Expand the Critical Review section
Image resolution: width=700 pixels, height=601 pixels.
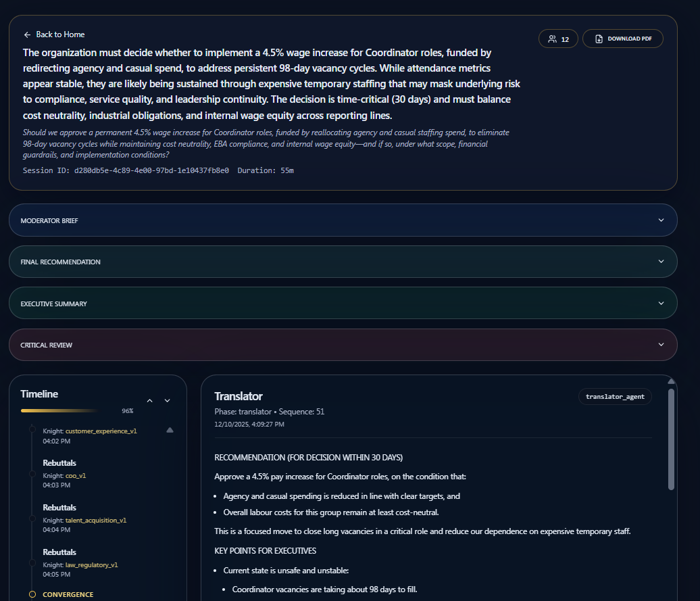coord(343,345)
